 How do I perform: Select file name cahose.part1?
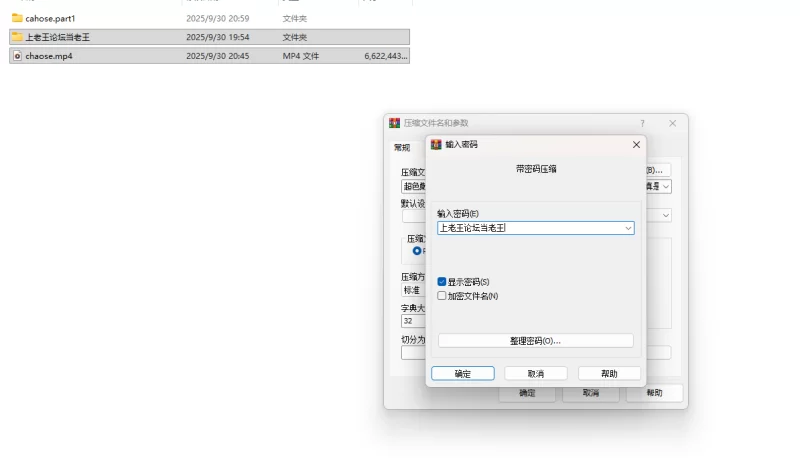click(50, 18)
